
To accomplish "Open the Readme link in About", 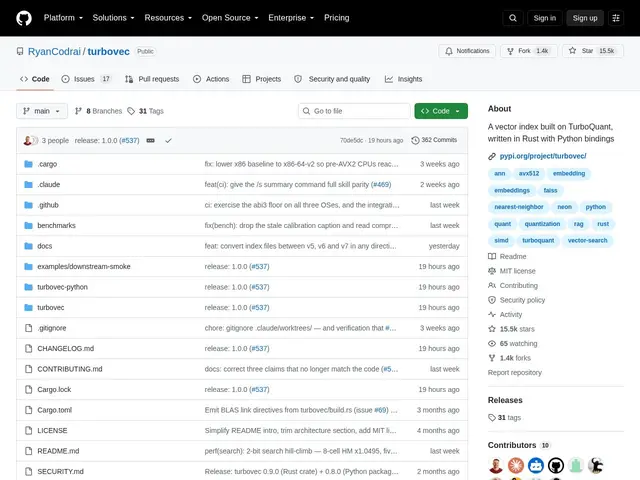I will pos(507,256).
